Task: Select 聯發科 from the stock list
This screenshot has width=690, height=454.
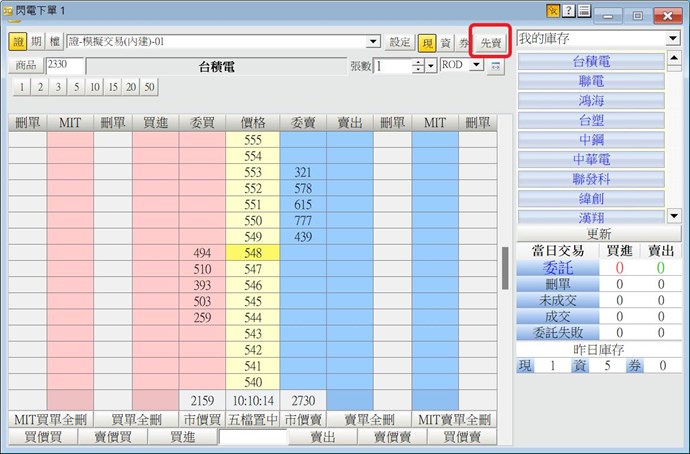Action: pos(591,179)
